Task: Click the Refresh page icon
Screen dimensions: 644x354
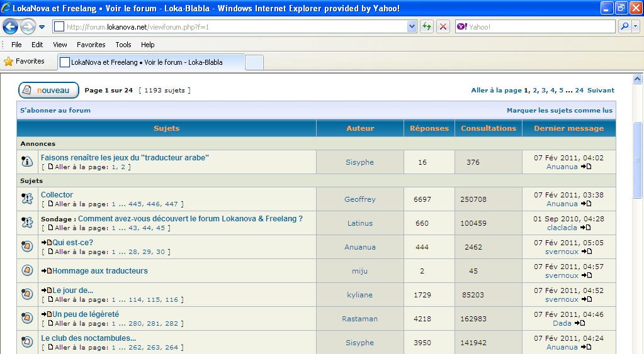Action: [x=427, y=27]
